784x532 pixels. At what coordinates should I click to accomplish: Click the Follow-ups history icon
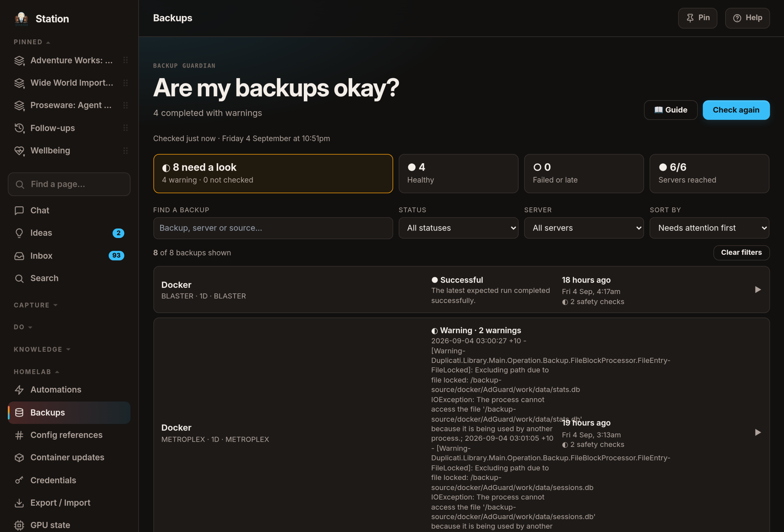(19, 128)
